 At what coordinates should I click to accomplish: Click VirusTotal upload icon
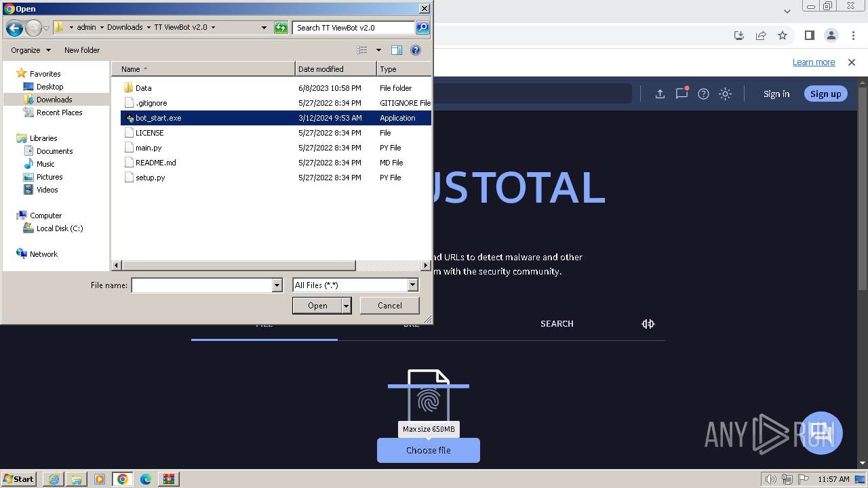[x=660, y=94]
